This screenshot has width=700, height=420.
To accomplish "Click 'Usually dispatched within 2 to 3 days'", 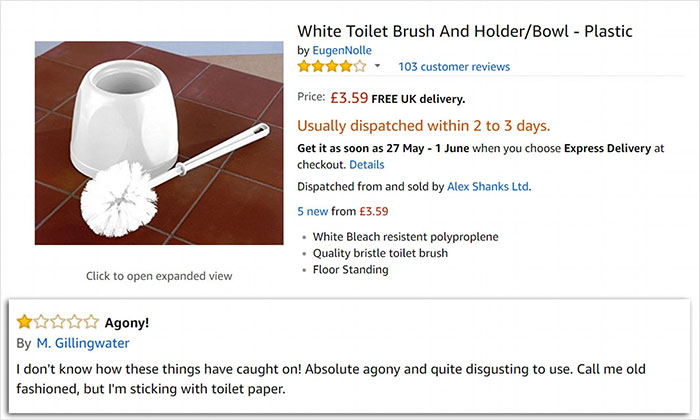I will pyautogui.click(x=424, y=126).
